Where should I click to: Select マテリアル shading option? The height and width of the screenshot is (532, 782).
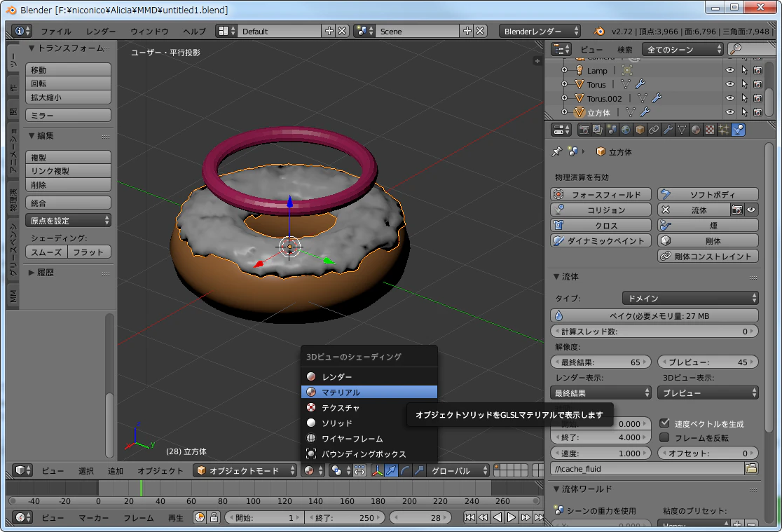pos(369,393)
